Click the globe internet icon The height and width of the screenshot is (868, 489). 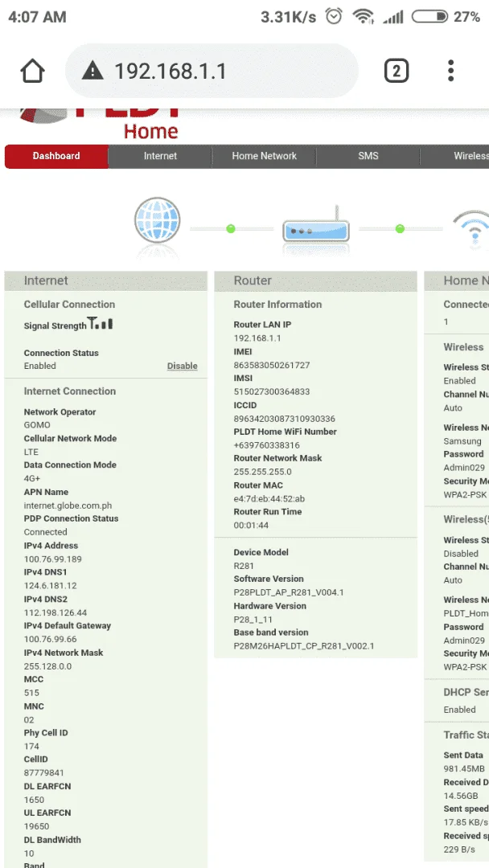coord(158,220)
